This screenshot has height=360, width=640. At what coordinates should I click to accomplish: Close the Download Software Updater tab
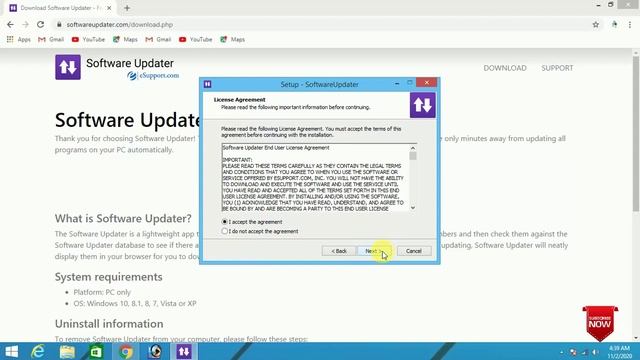point(109,8)
